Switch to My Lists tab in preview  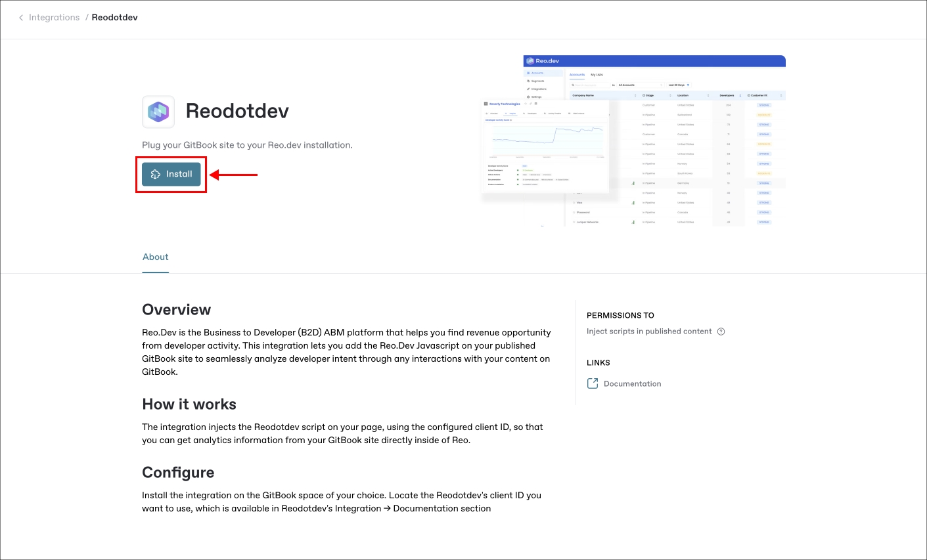tap(597, 75)
